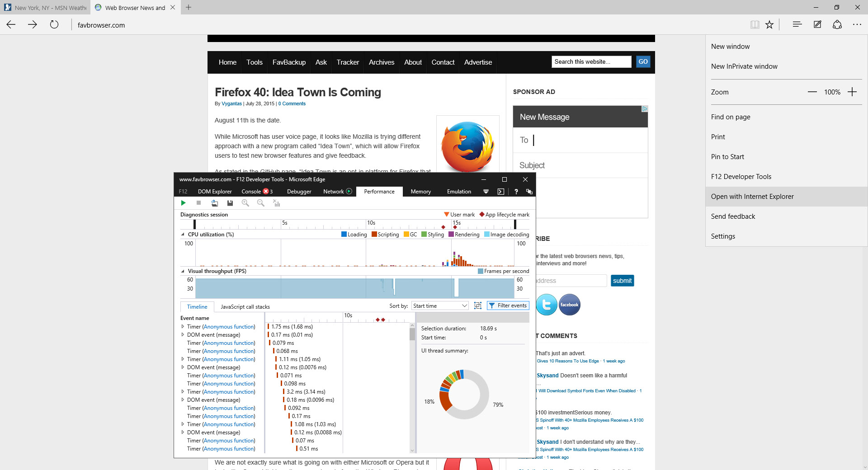Click the Make a Web Note icon
This screenshot has height=470, width=868.
pos(817,25)
